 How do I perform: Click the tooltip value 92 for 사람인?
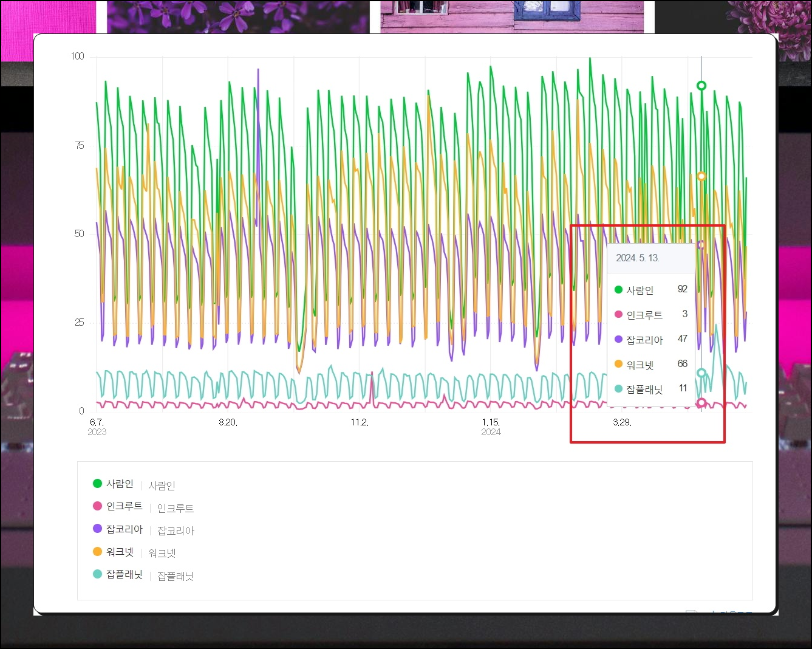[683, 289]
